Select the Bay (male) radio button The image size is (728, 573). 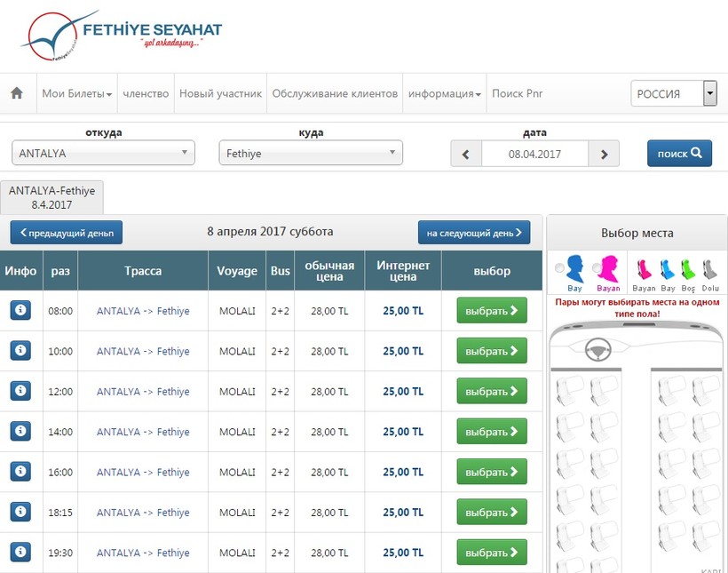(x=558, y=268)
